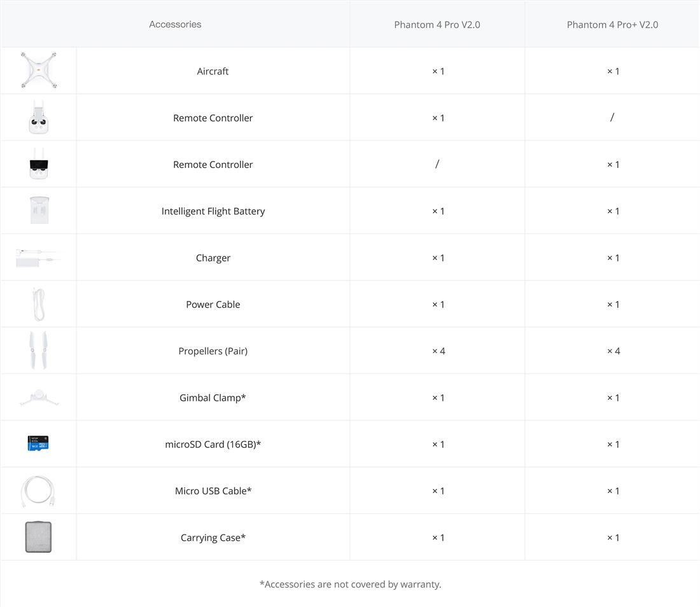Click the remote controller image without screen
Screen dimensions: 700x607
point(38,118)
